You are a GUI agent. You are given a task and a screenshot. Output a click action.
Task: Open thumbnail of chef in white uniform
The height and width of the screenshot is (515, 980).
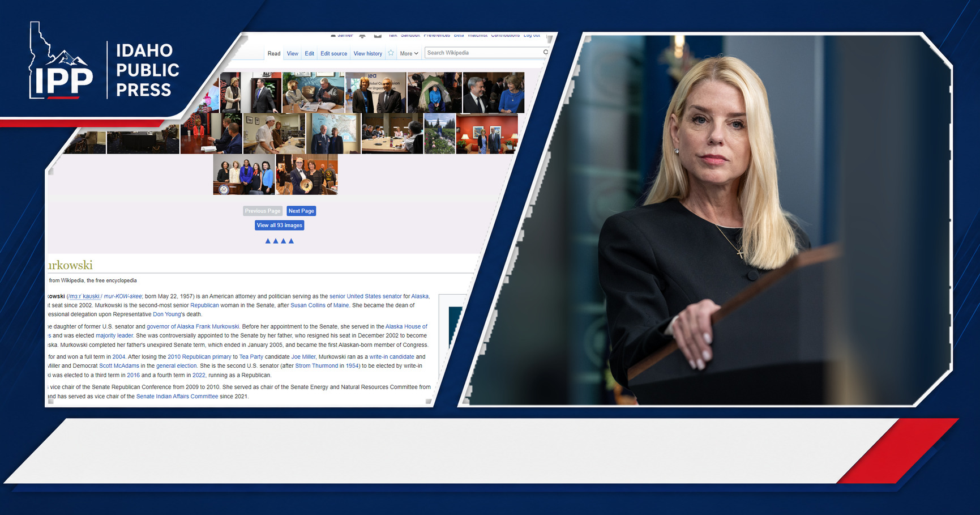click(274, 134)
